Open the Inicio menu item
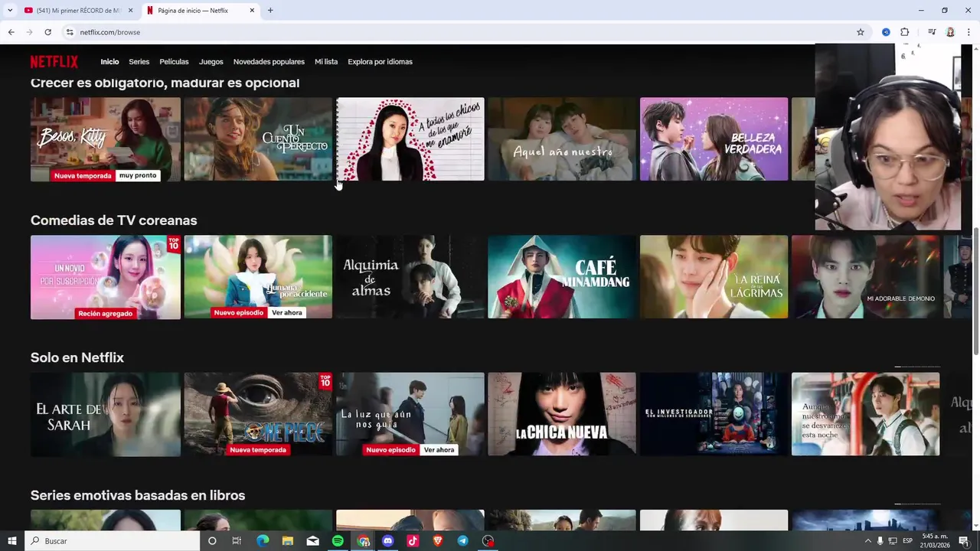 click(109, 62)
